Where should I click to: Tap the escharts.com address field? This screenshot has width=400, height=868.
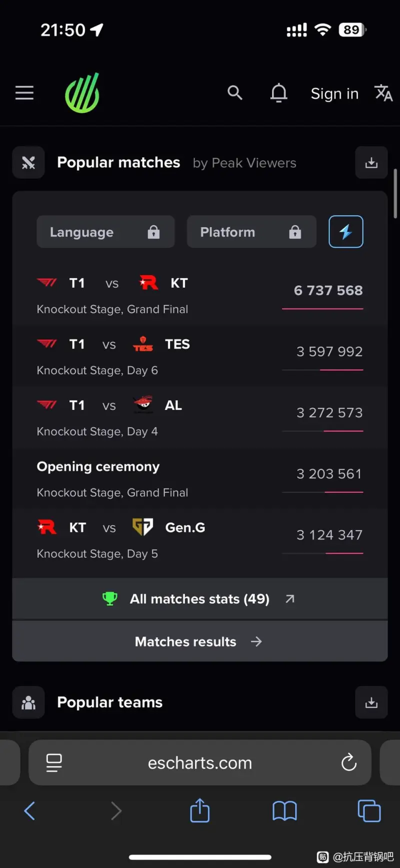(200, 763)
